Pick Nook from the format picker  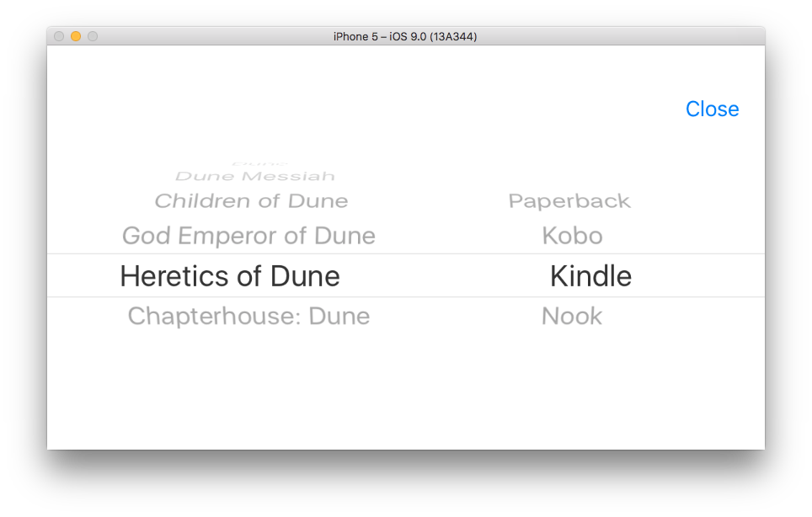[572, 317]
